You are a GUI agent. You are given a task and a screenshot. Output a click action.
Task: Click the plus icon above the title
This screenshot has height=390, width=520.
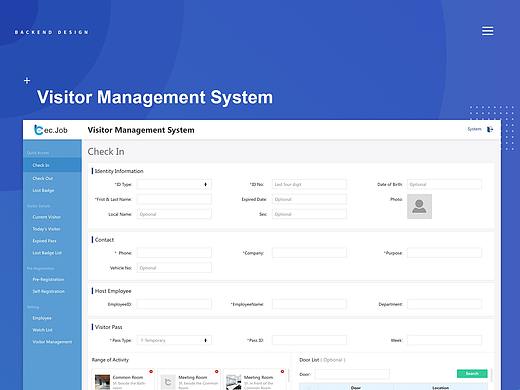pos(27,81)
